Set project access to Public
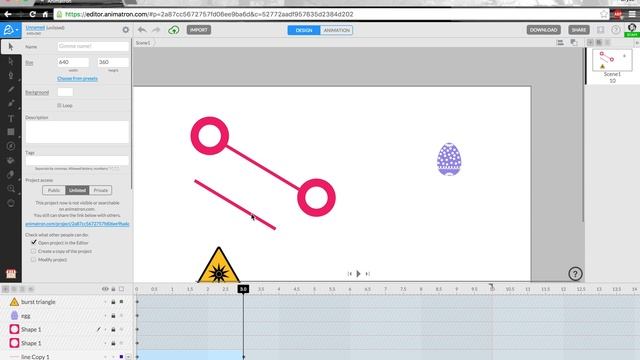Screen dimensions: 640x360 click(54, 190)
